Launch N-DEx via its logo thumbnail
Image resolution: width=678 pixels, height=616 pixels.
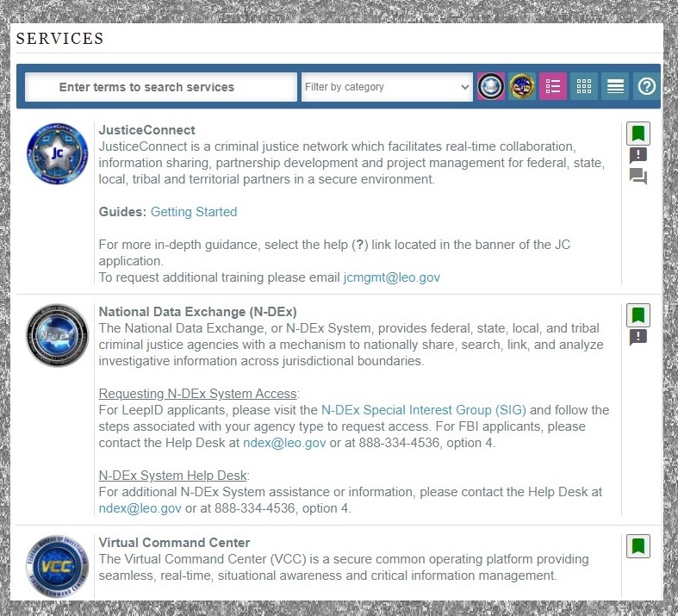[x=56, y=336]
